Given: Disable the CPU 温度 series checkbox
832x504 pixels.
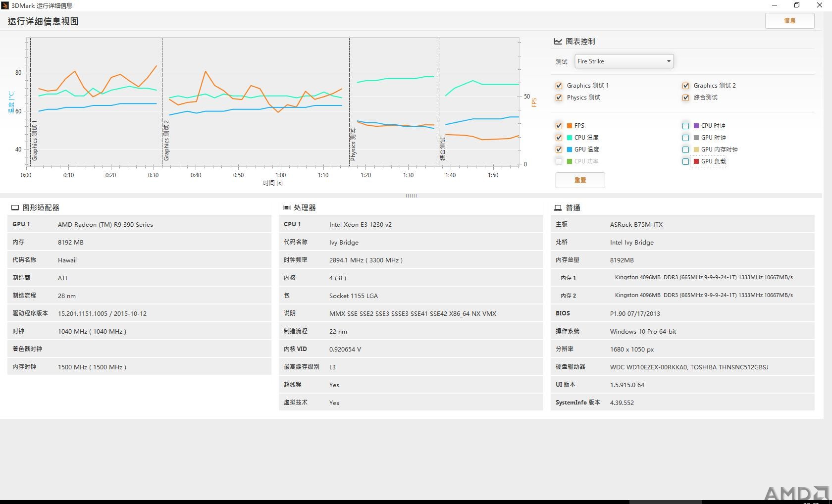Looking at the screenshot, I should 559,138.
